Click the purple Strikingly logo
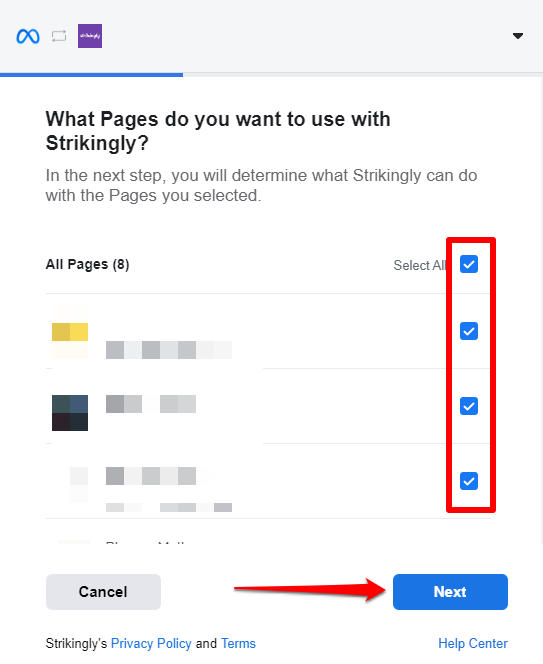The width and height of the screenshot is (543, 664). [x=90, y=36]
